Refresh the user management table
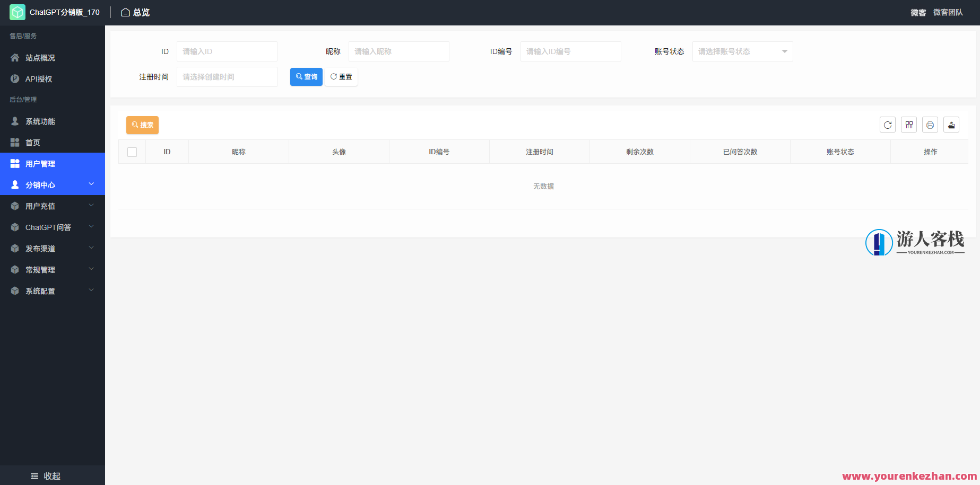 click(887, 125)
